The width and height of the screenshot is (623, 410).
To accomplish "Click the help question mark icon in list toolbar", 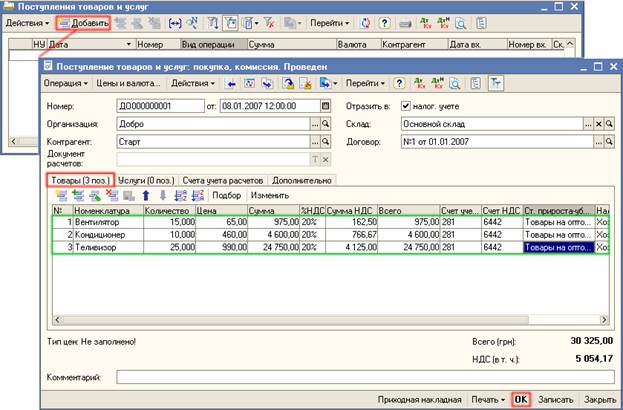I will 385,21.
